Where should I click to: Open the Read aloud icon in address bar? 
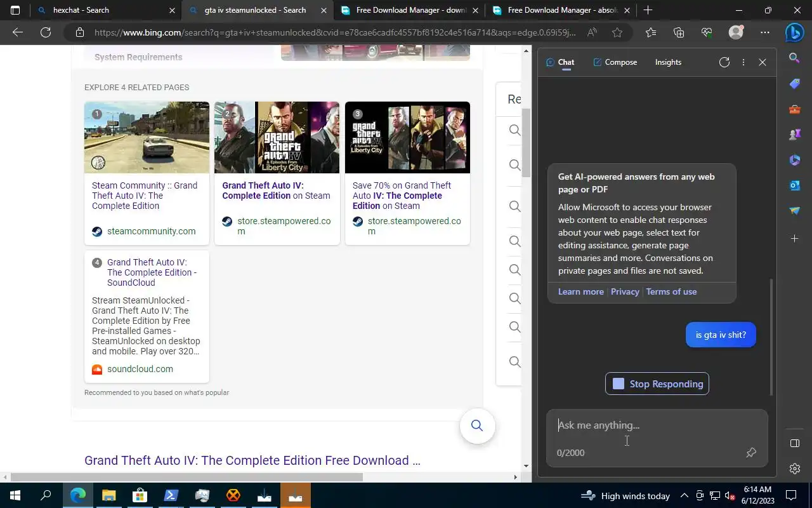point(592,32)
